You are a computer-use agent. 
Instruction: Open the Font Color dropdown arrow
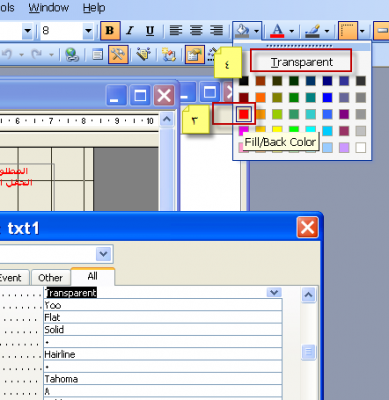click(292, 31)
